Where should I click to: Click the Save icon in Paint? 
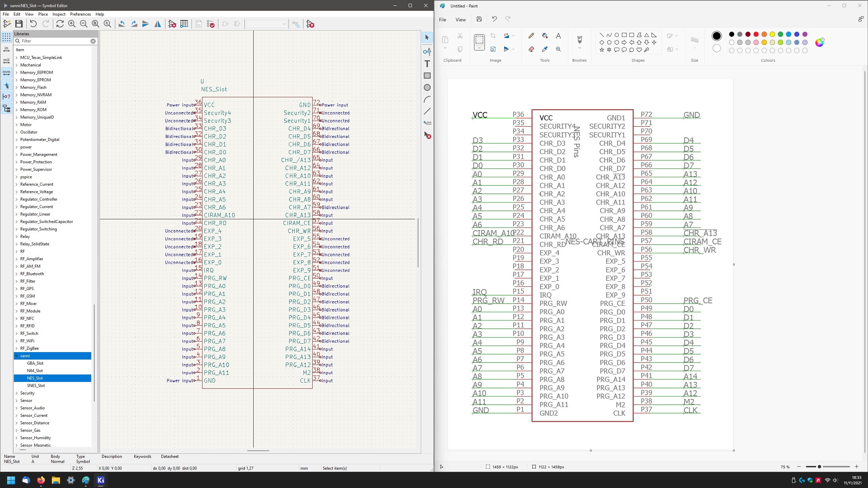tap(479, 19)
